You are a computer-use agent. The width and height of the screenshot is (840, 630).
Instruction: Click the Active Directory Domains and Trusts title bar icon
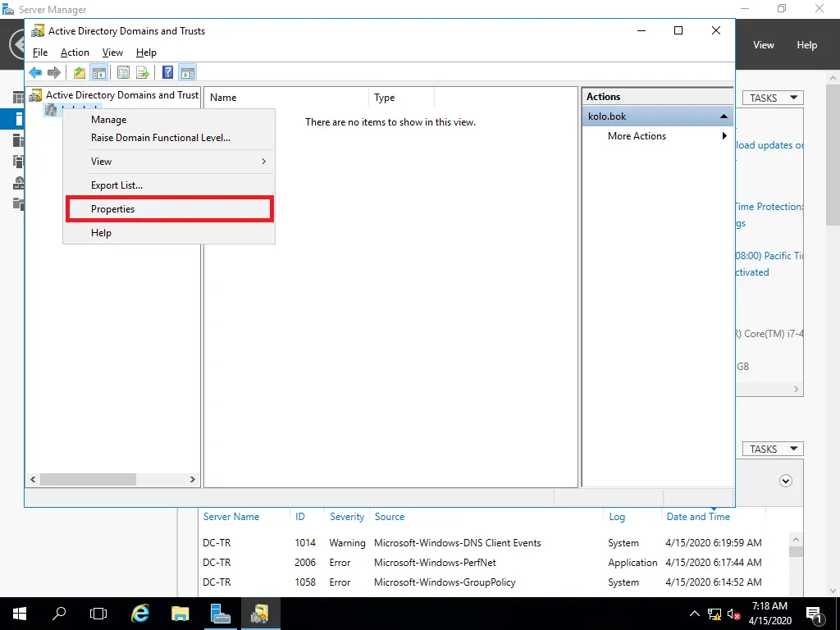pos(38,30)
